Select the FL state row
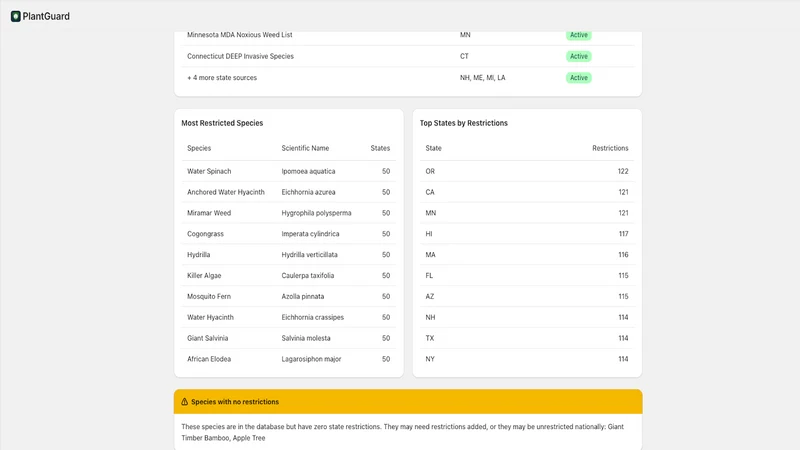The image size is (800, 450). click(x=527, y=276)
